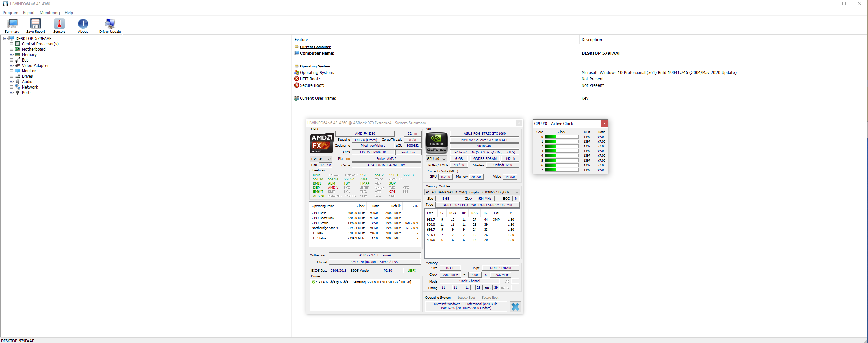868x343 pixels.
Task: Expand the Central Processor(s) tree node
Action: [11, 44]
